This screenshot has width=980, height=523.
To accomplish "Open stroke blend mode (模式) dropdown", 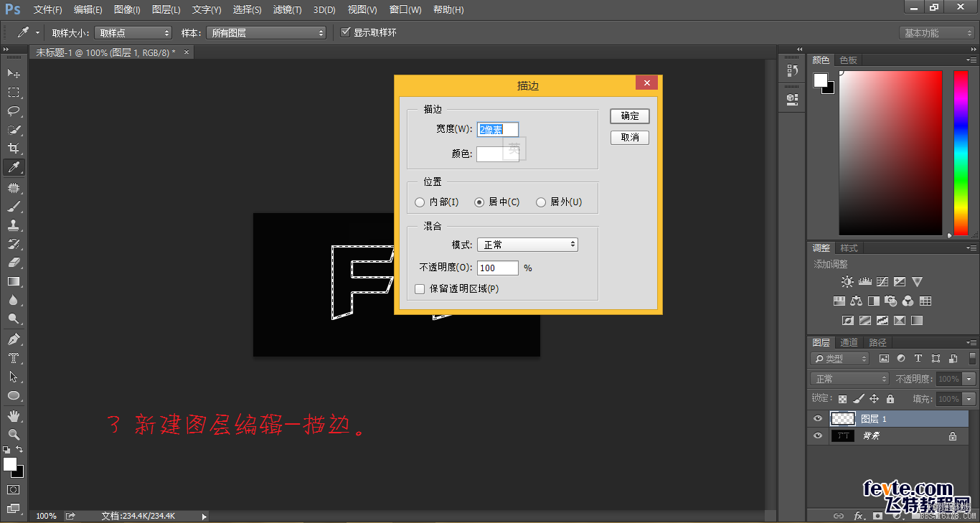I will click(527, 245).
